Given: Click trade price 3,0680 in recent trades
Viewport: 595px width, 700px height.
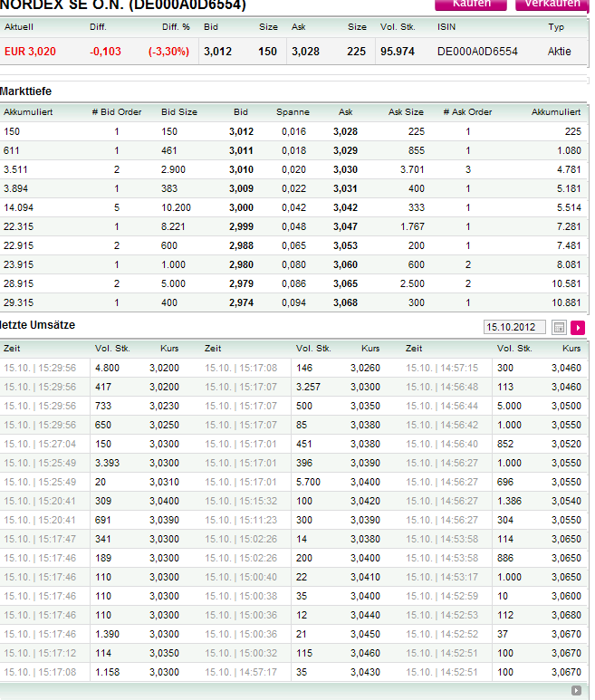Looking at the screenshot, I should [x=566, y=615].
